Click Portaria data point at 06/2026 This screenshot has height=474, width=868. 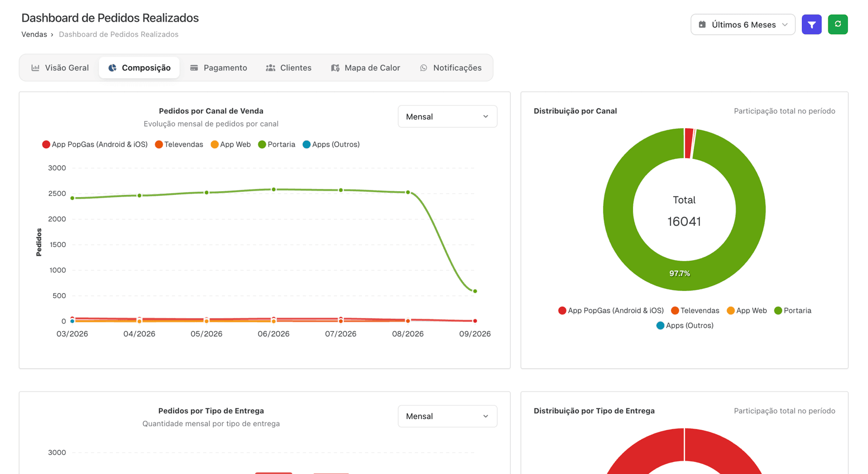pyautogui.click(x=273, y=189)
